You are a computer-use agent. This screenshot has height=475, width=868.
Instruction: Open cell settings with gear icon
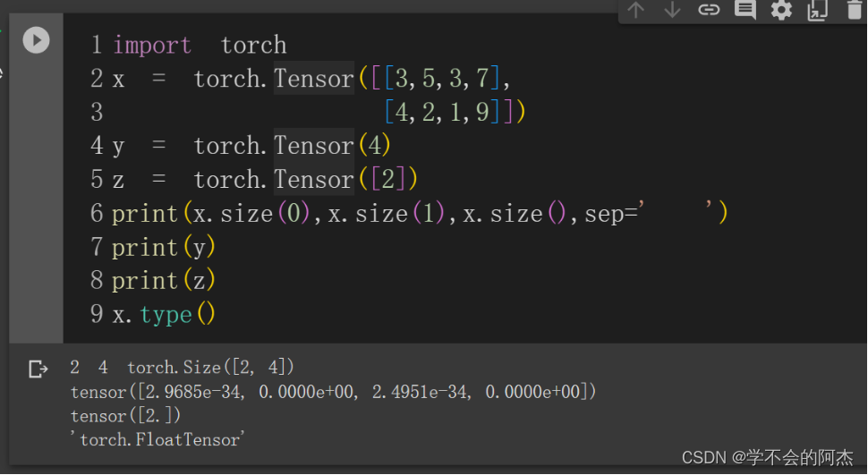point(781,10)
